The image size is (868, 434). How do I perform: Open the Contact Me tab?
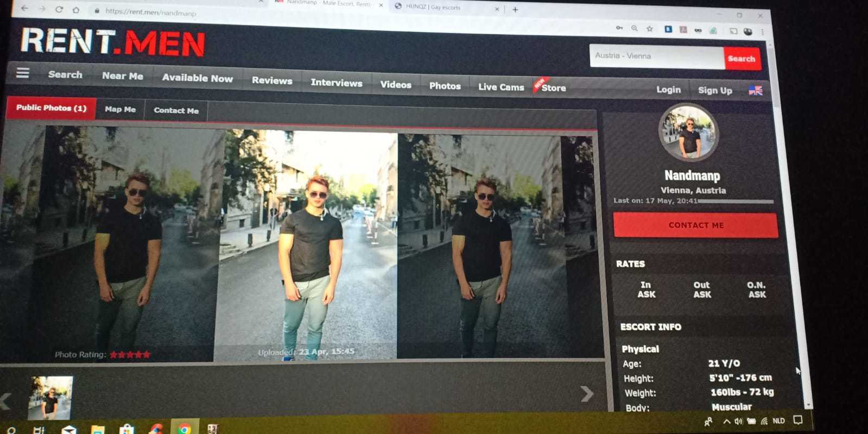[x=176, y=110]
